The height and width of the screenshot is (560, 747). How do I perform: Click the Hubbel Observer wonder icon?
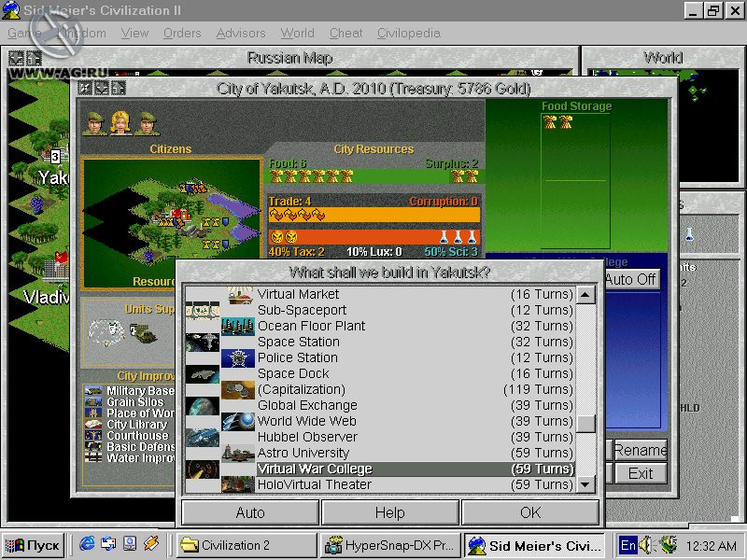(x=203, y=437)
